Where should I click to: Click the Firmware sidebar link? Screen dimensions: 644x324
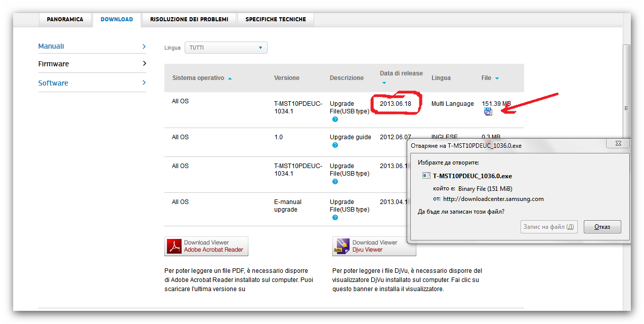[54, 64]
